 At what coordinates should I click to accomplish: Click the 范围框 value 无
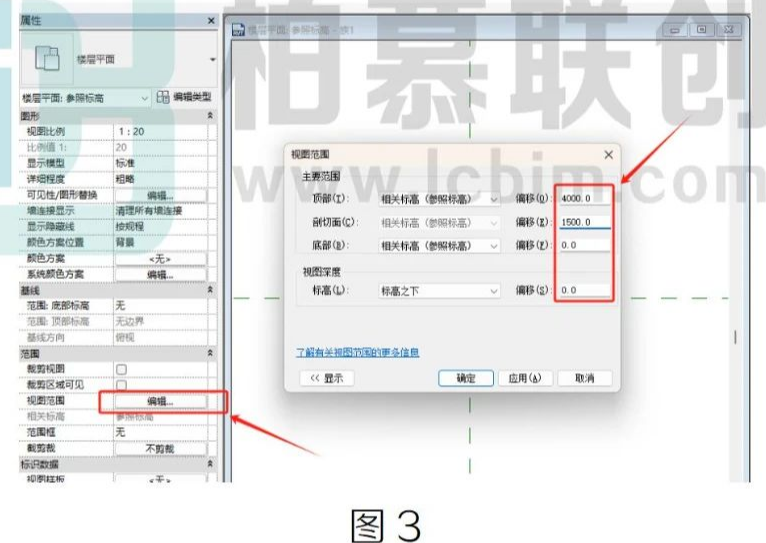161,432
